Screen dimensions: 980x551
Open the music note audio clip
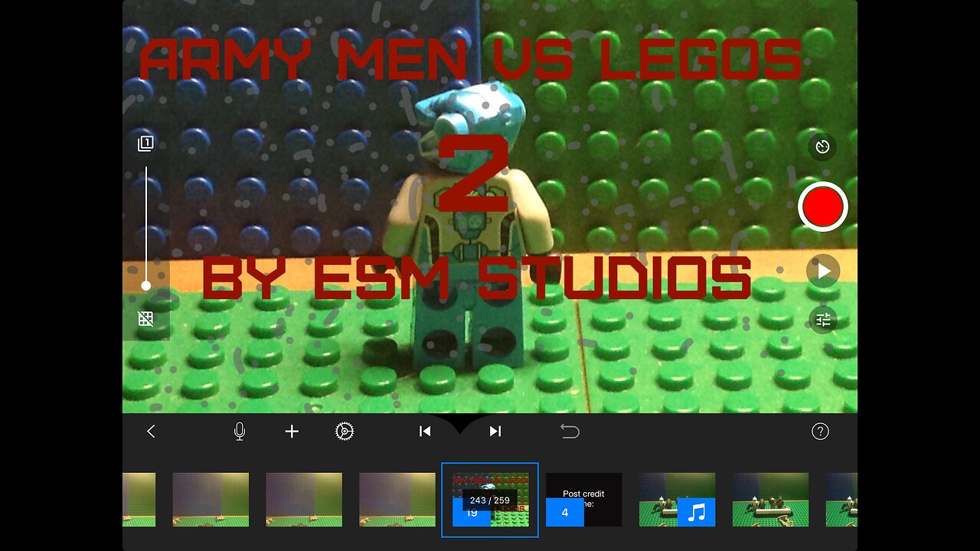(x=696, y=512)
